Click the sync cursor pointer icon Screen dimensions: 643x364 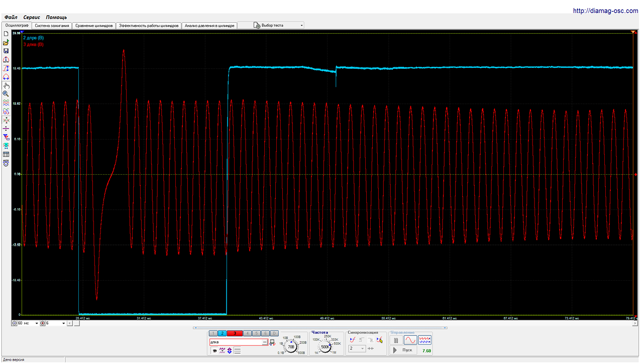tap(380, 340)
